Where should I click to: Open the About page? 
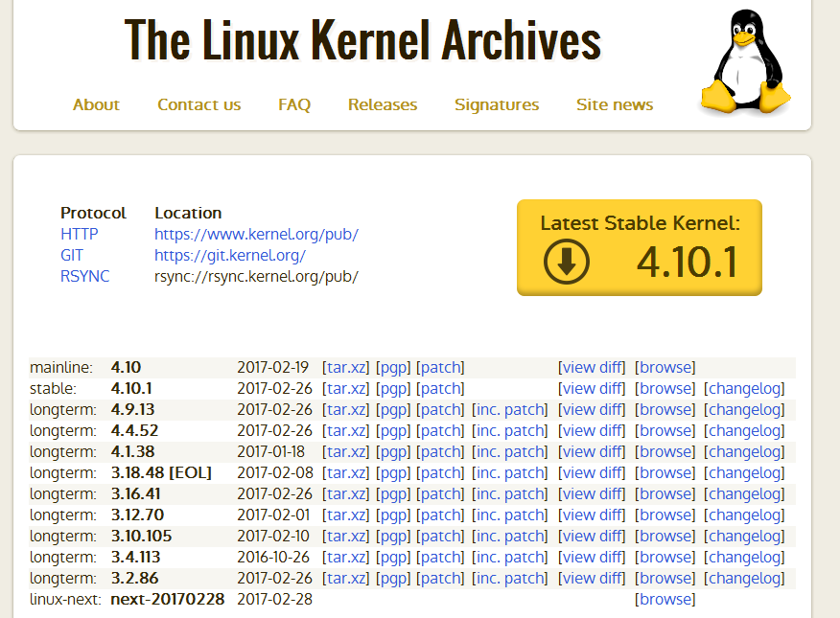tap(96, 104)
